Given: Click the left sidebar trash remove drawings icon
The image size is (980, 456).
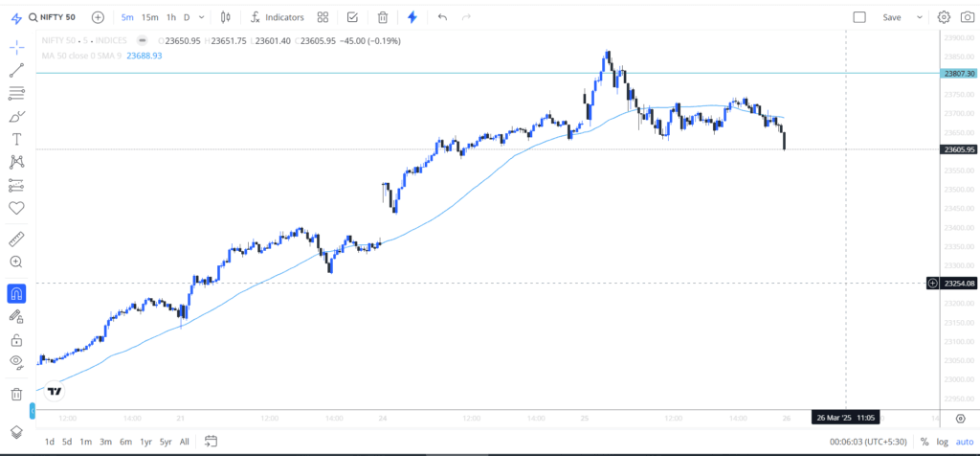Looking at the screenshot, I should 17,394.
